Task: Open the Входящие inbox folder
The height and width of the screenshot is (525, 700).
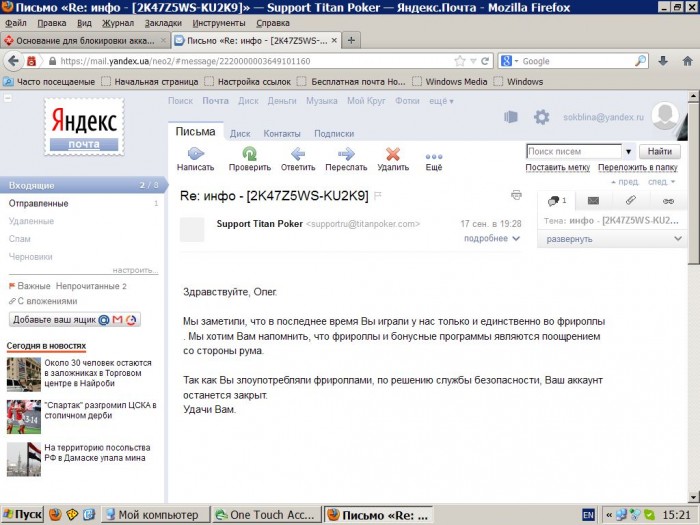Action: 83,185
